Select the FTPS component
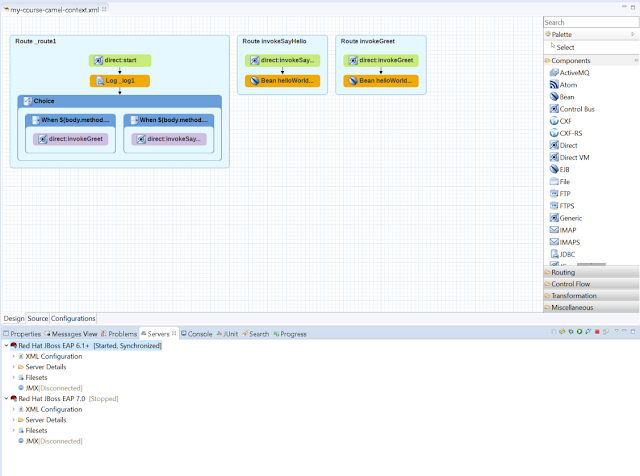640x476 pixels. pyautogui.click(x=562, y=206)
